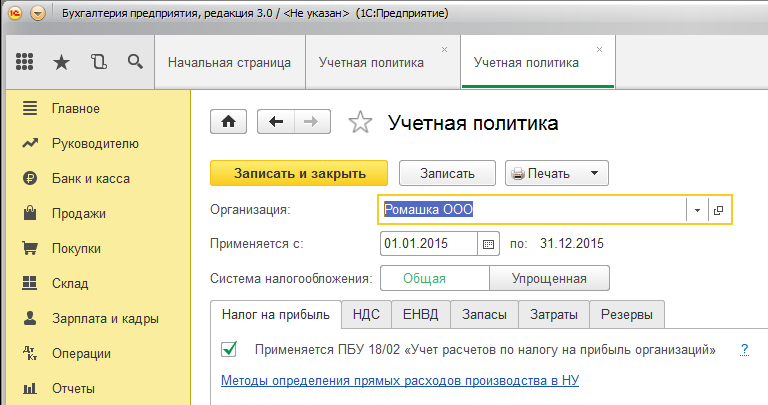The image size is (768, 405).
Task: Click the Записать button
Action: pyautogui.click(x=447, y=173)
